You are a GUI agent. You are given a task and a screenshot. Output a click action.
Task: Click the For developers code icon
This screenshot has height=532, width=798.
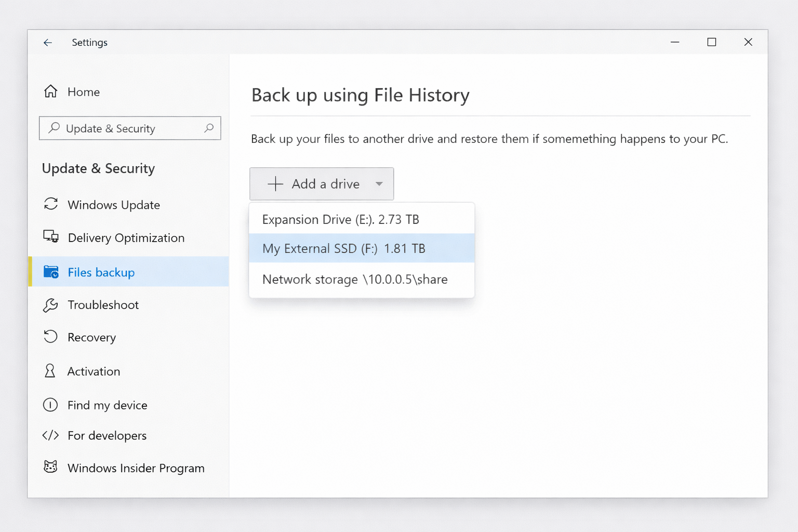50,435
